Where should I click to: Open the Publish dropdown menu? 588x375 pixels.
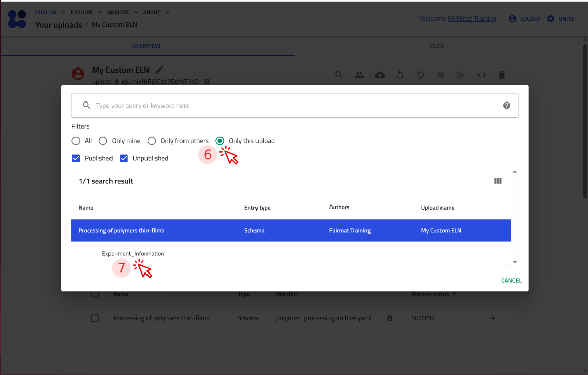click(50, 12)
